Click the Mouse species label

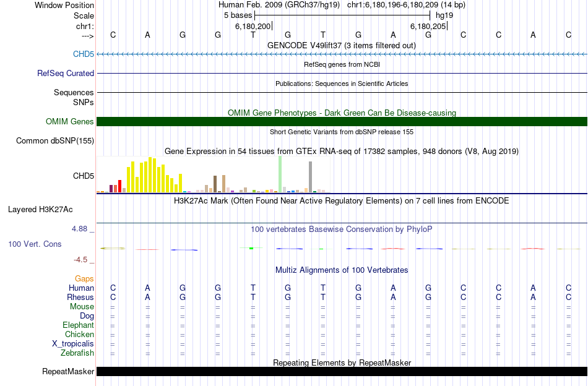pyautogui.click(x=82, y=307)
